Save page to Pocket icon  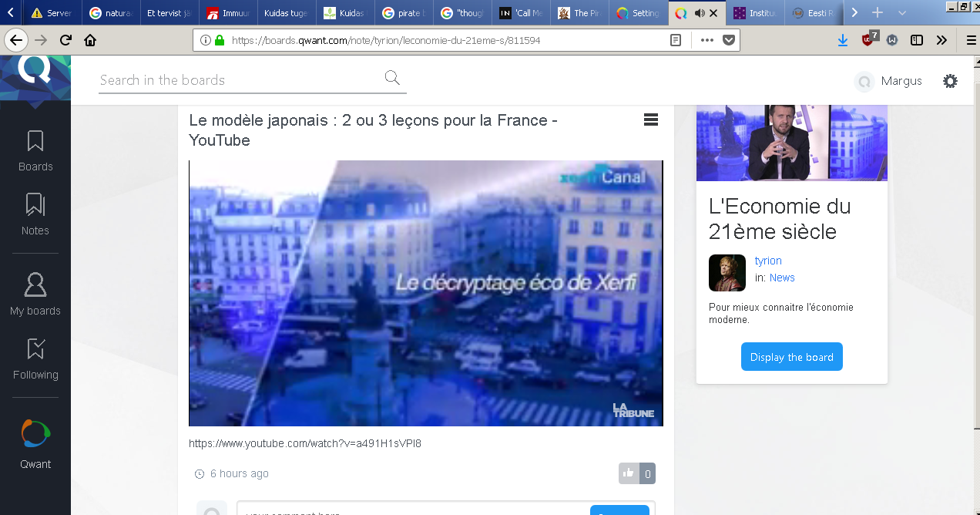pyautogui.click(x=729, y=40)
